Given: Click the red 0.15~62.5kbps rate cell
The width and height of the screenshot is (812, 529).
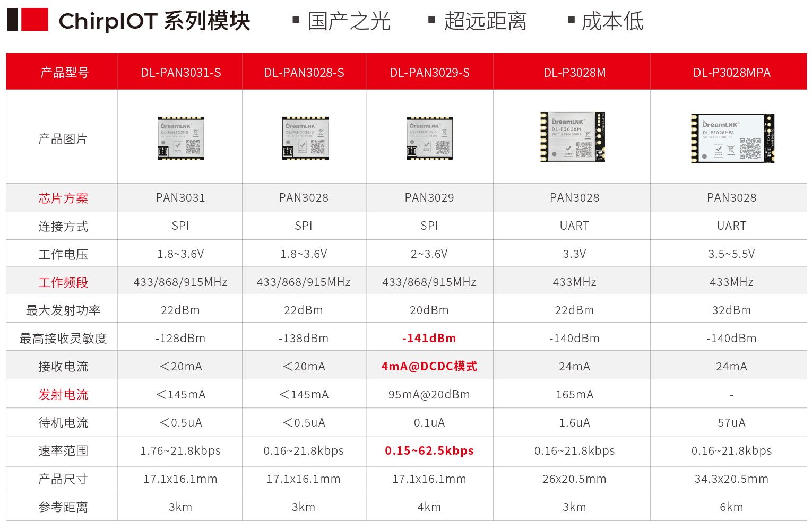Looking at the screenshot, I should tap(429, 451).
